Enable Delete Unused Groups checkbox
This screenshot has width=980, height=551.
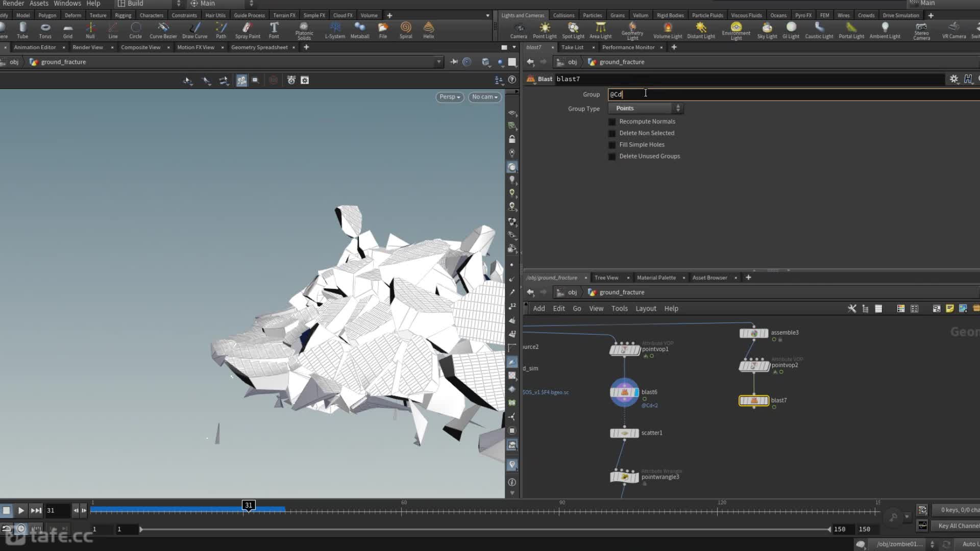612,157
